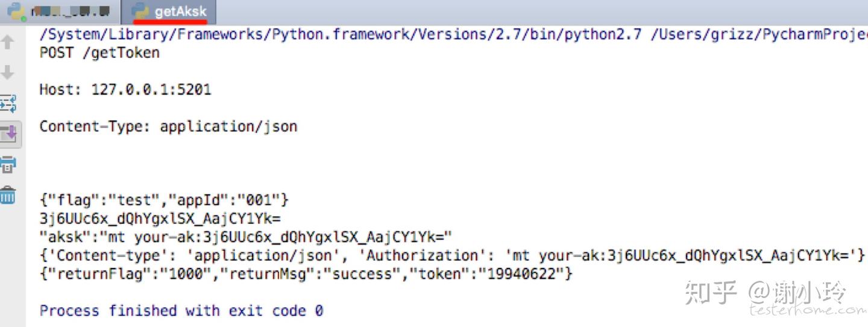Click the flag test appId request line

(x=164, y=200)
